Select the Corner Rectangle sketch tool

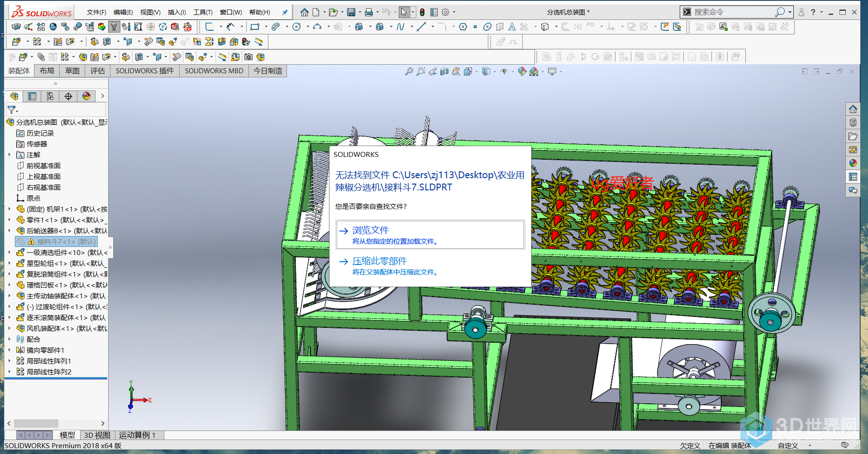coord(255,27)
